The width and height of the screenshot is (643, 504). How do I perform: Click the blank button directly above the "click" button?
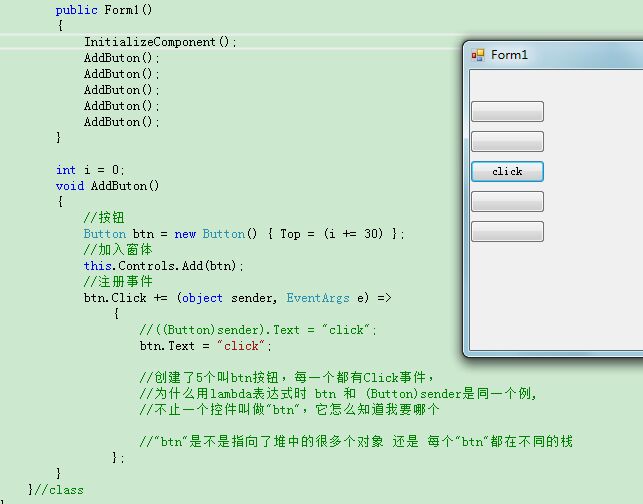tap(507, 141)
